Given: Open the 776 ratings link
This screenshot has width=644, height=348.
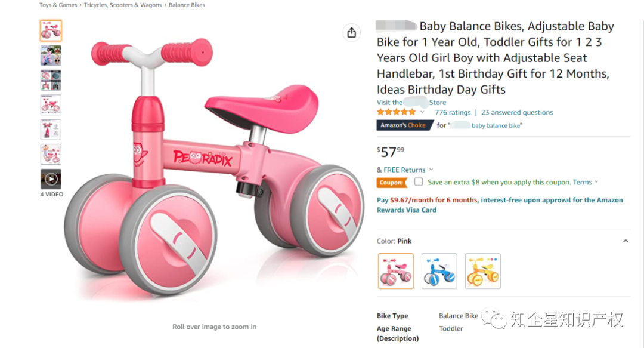Looking at the screenshot, I should tap(453, 112).
